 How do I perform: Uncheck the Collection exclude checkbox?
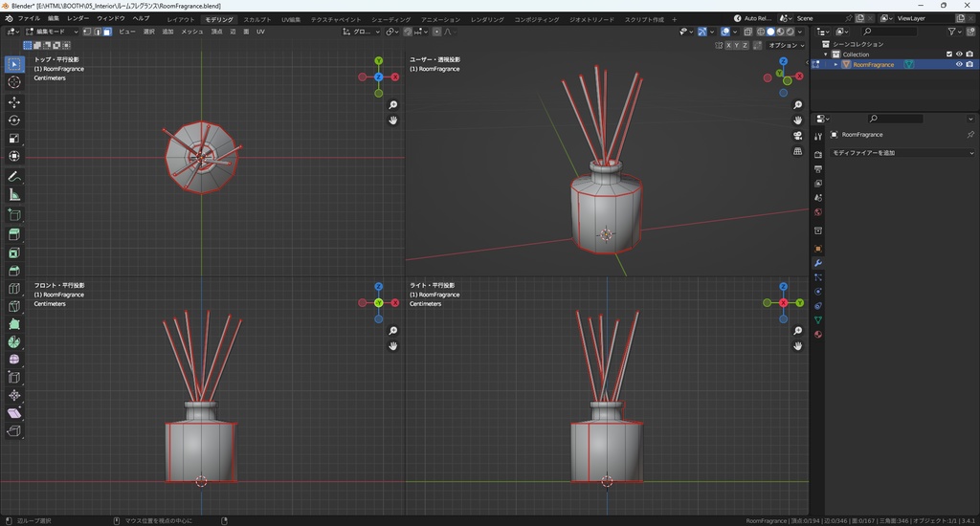coord(949,55)
